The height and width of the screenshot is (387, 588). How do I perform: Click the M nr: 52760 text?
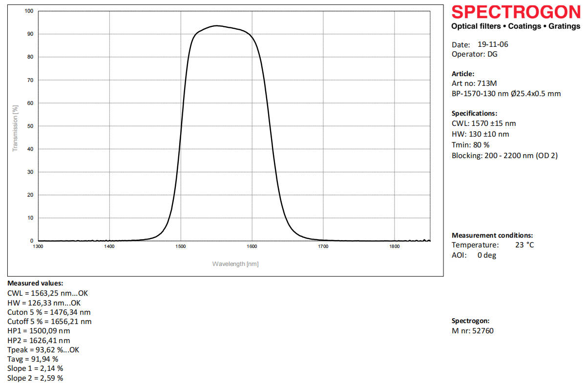(473, 331)
